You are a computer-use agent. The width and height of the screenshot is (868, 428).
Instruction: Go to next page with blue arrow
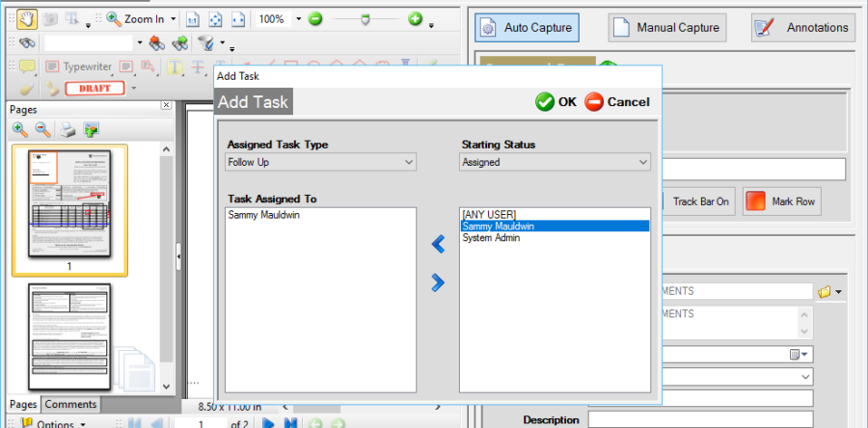point(269,423)
